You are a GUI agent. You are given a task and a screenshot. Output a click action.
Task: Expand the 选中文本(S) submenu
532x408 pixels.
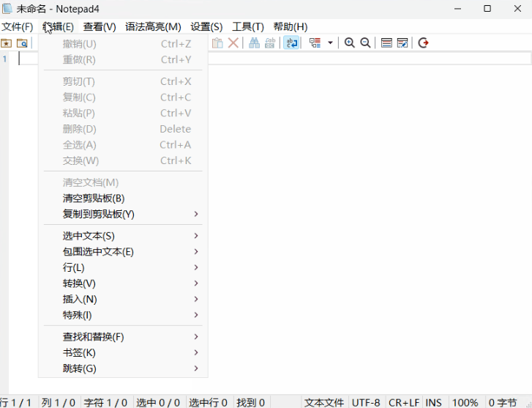point(123,236)
